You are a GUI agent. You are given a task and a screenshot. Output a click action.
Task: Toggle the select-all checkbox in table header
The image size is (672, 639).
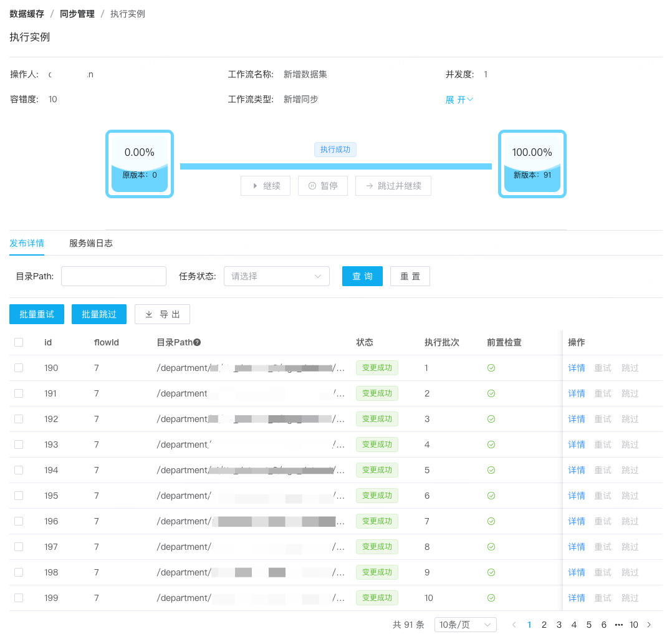coord(19,342)
